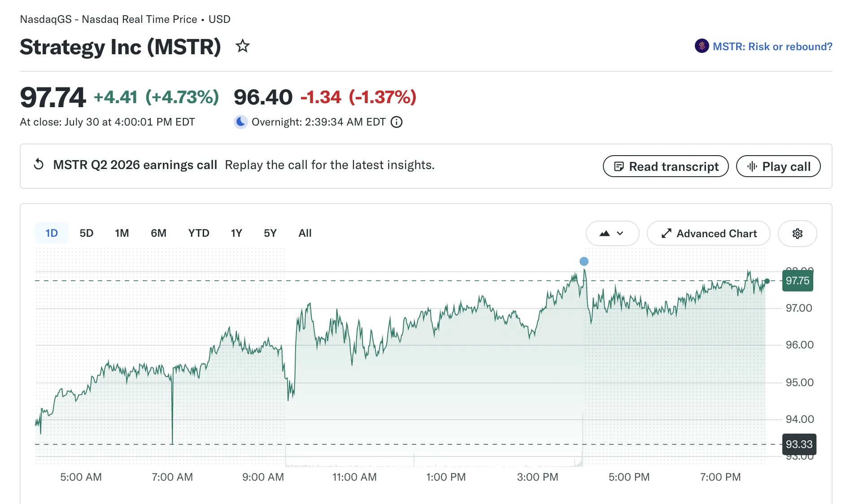846x504 pixels.
Task: Click the overnight moon icon
Action: click(x=241, y=122)
